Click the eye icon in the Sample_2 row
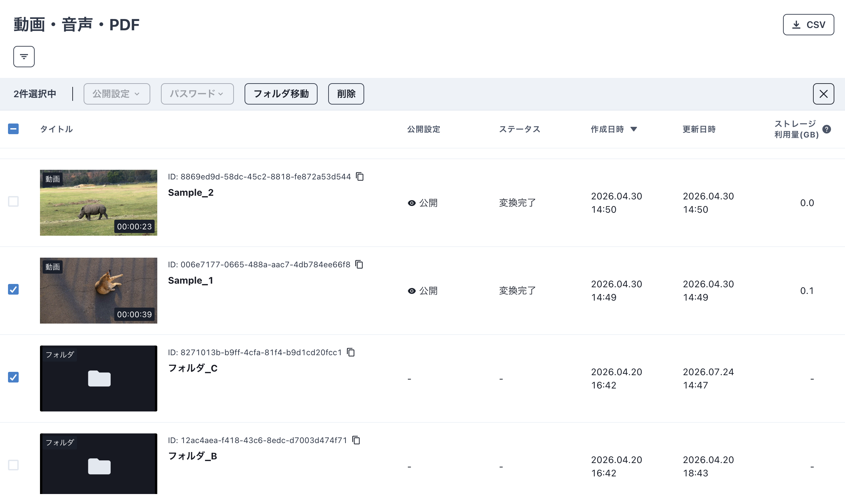This screenshot has width=845, height=504. [412, 203]
